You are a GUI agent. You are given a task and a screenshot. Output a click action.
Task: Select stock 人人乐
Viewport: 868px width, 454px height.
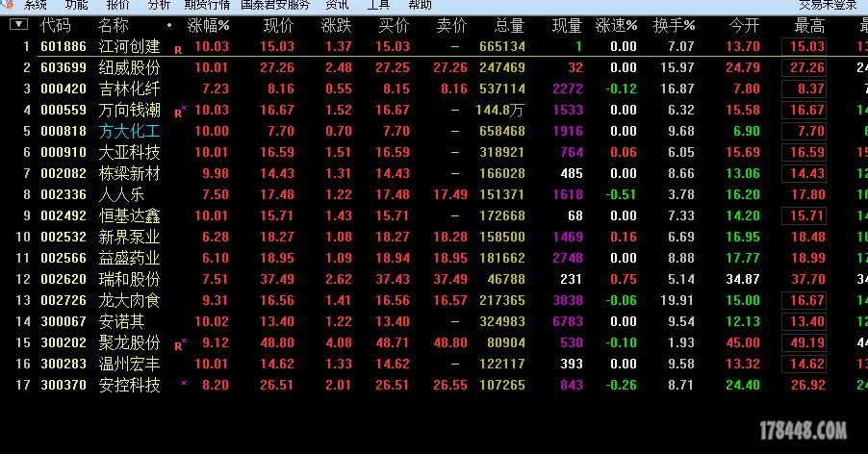(122, 194)
